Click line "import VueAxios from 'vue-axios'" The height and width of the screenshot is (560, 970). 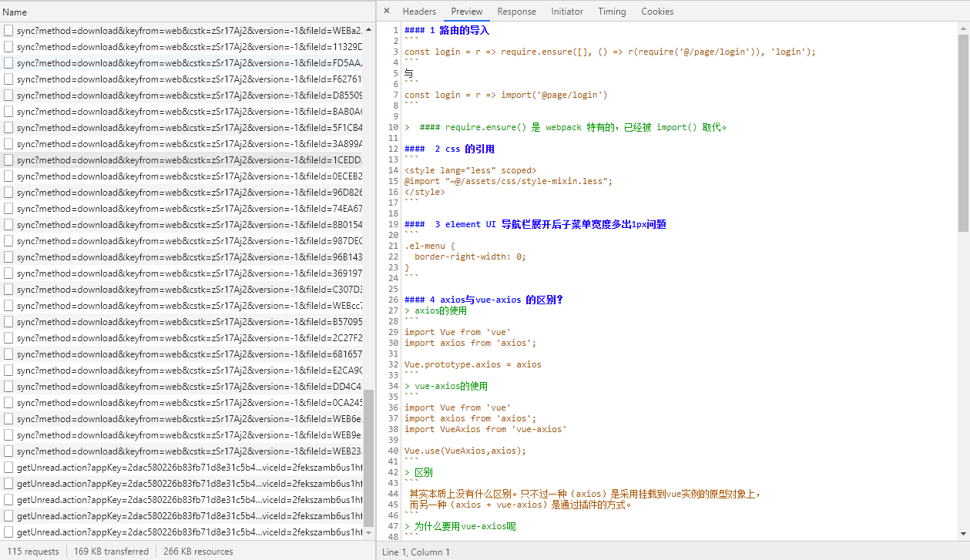click(485, 430)
